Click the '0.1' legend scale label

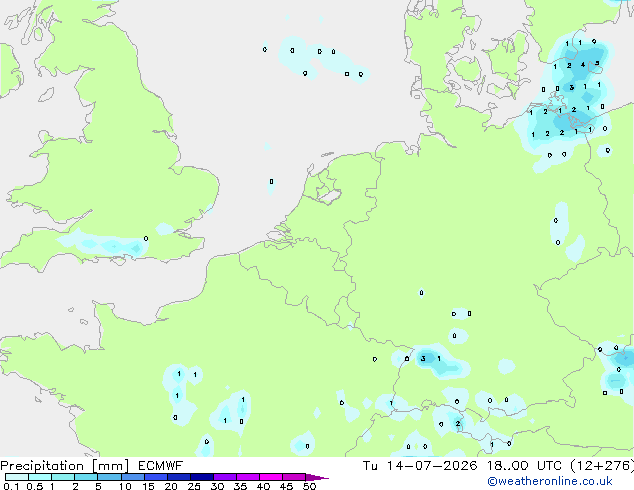point(11,486)
